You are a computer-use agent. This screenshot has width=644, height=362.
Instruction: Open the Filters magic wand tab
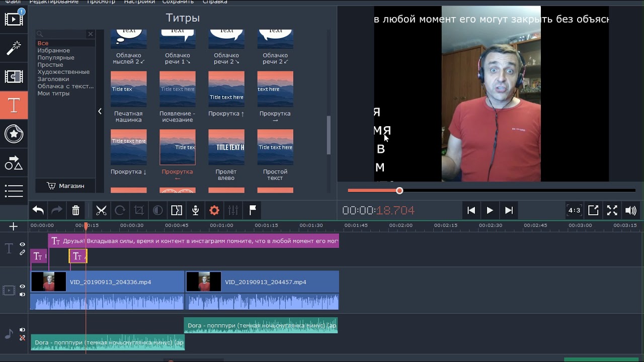[14, 48]
